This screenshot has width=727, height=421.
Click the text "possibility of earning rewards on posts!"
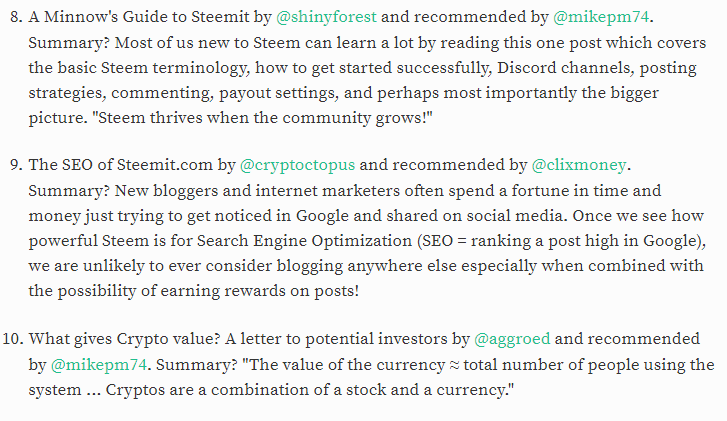coord(208,291)
